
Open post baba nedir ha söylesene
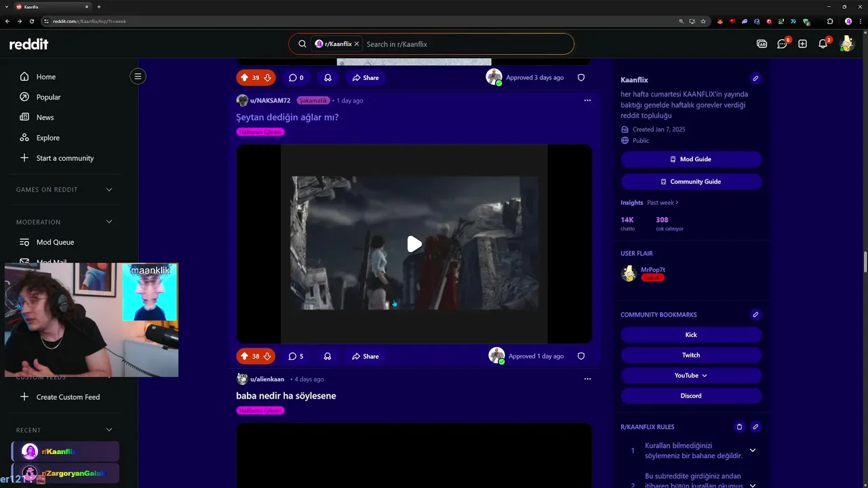pos(286,396)
